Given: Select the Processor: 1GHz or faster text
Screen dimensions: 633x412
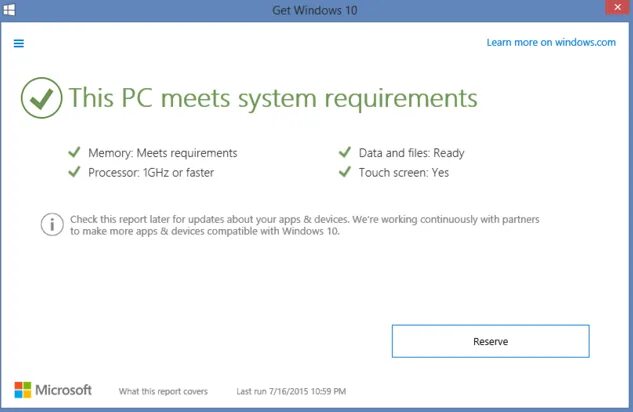Looking at the screenshot, I should coord(151,172).
